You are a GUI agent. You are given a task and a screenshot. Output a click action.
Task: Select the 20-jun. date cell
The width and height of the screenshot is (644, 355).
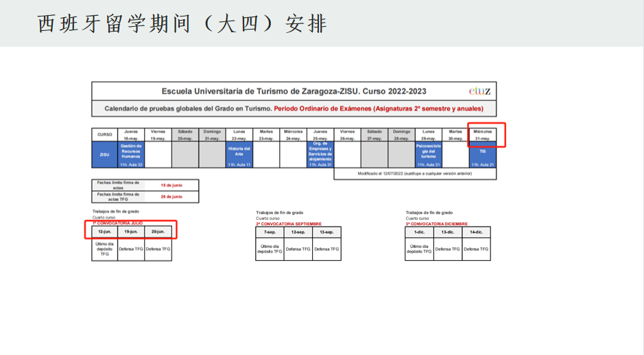click(x=158, y=232)
